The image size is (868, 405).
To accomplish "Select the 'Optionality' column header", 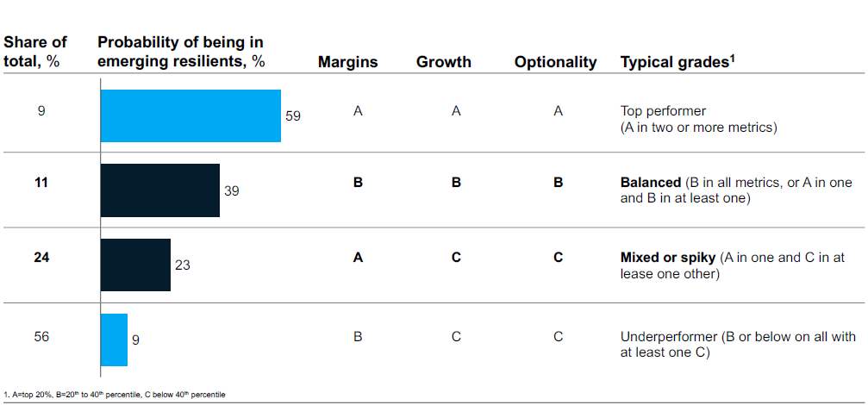I will (x=555, y=62).
